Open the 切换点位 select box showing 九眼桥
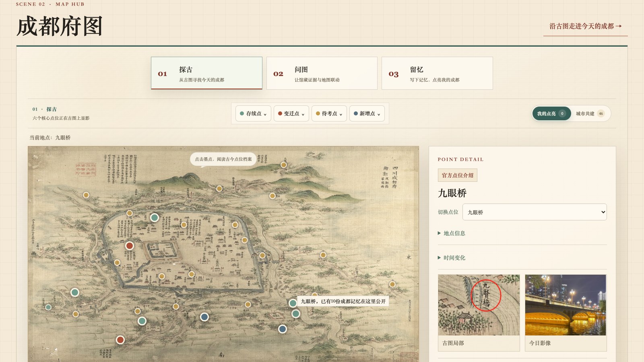The height and width of the screenshot is (362, 644). (535, 212)
